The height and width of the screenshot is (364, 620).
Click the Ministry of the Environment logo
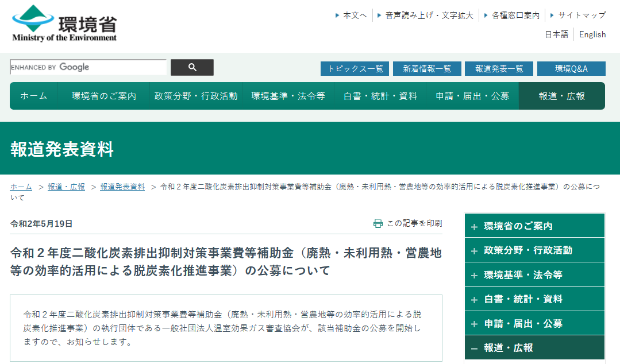pyautogui.click(x=64, y=24)
